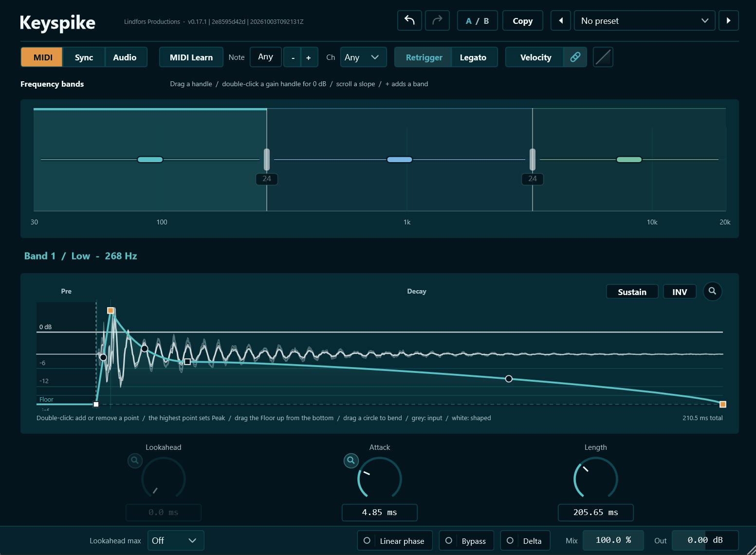This screenshot has width=756, height=555.
Task: Click the Attack 4.85 ms value field
Action: pos(380,512)
